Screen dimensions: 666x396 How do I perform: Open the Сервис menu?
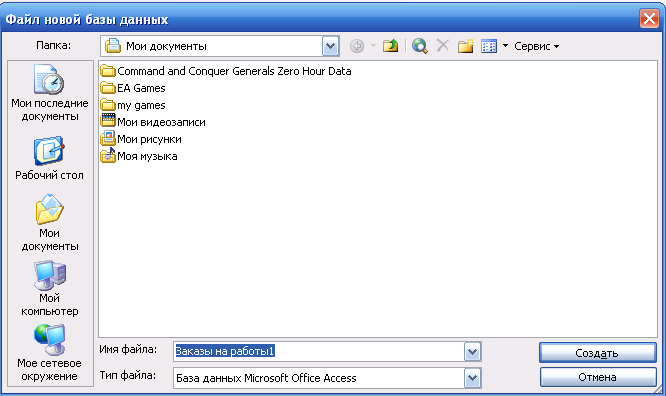(x=536, y=46)
